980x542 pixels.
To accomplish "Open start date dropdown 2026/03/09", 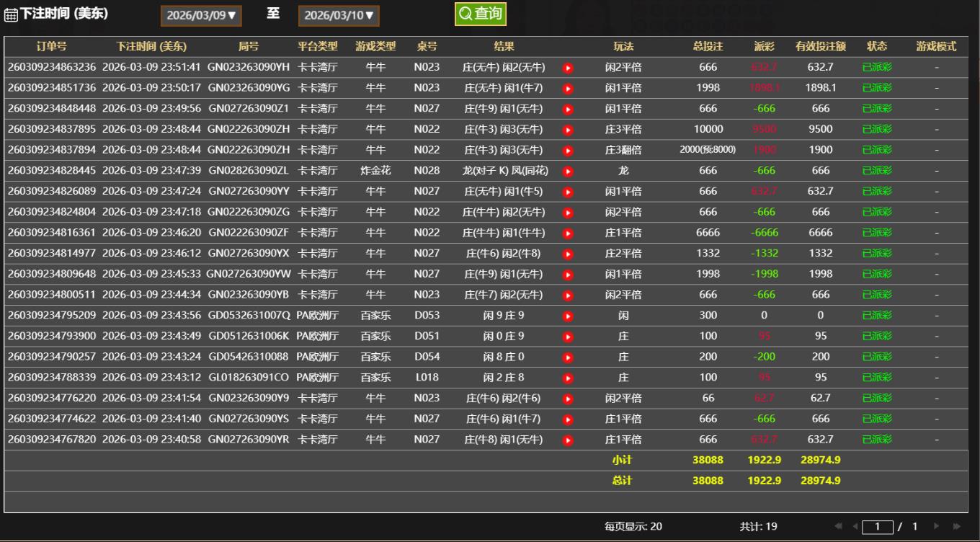I will [x=201, y=15].
